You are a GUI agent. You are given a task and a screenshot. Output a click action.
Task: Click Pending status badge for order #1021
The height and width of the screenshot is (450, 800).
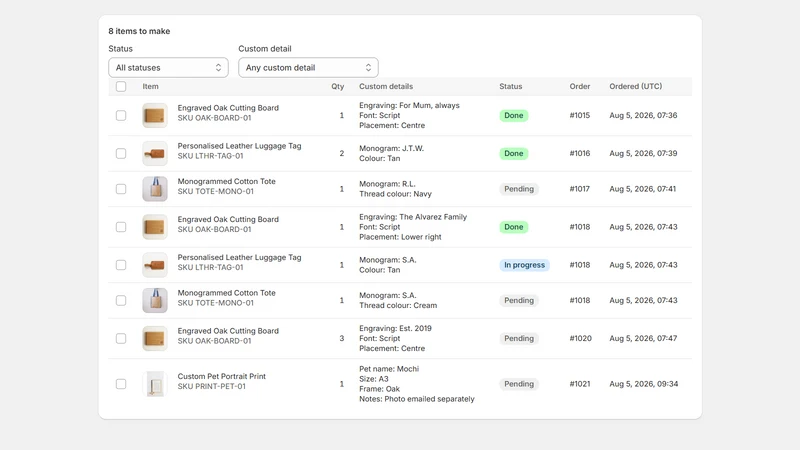click(519, 384)
